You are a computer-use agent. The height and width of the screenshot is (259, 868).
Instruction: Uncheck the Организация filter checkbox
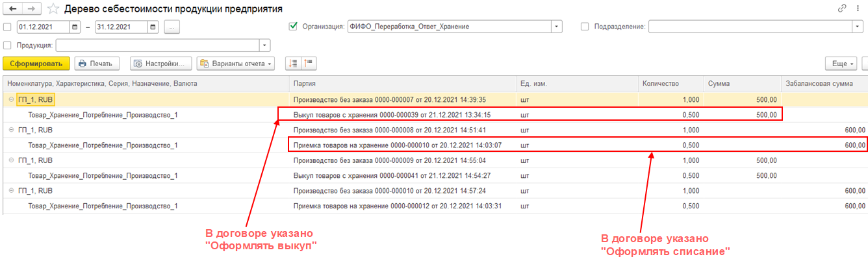point(292,27)
